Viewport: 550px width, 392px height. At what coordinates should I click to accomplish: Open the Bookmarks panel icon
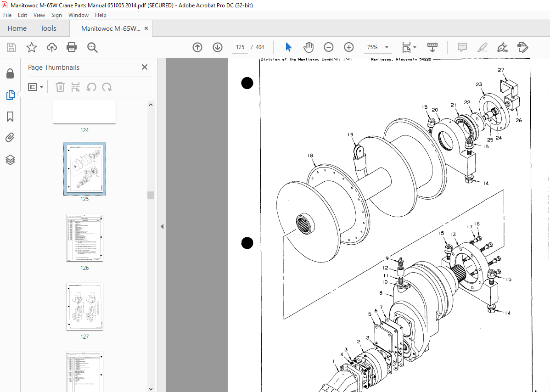[x=10, y=117]
